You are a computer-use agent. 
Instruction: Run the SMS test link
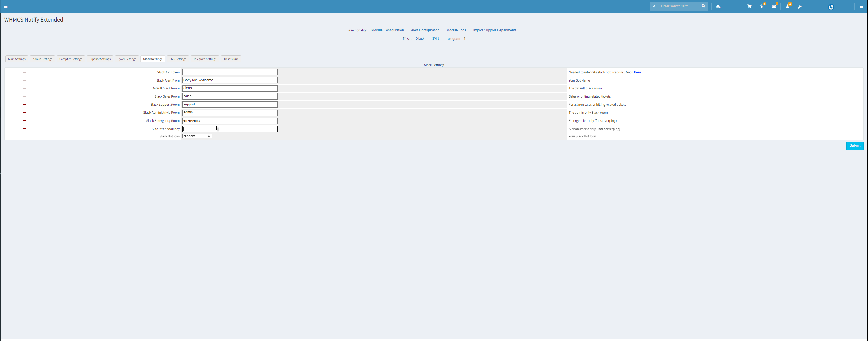[435, 39]
